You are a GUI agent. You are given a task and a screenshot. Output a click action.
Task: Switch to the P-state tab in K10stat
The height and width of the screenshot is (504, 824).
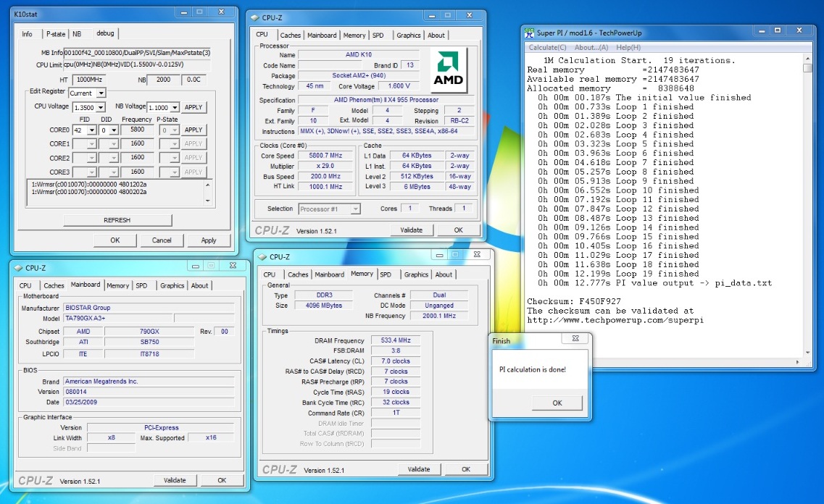click(x=56, y=34)
